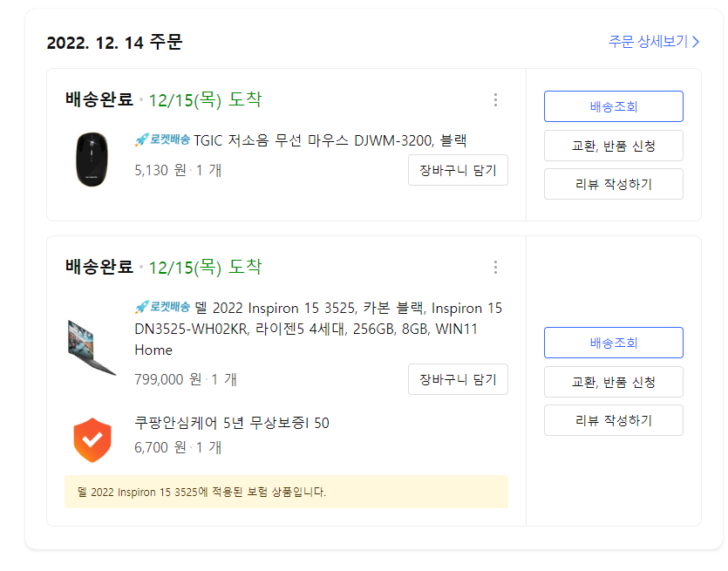This screenshot has width=728, height=571.
Task: Click 장바구니 담기 for the wireless mouse
Action: (458, 170)
